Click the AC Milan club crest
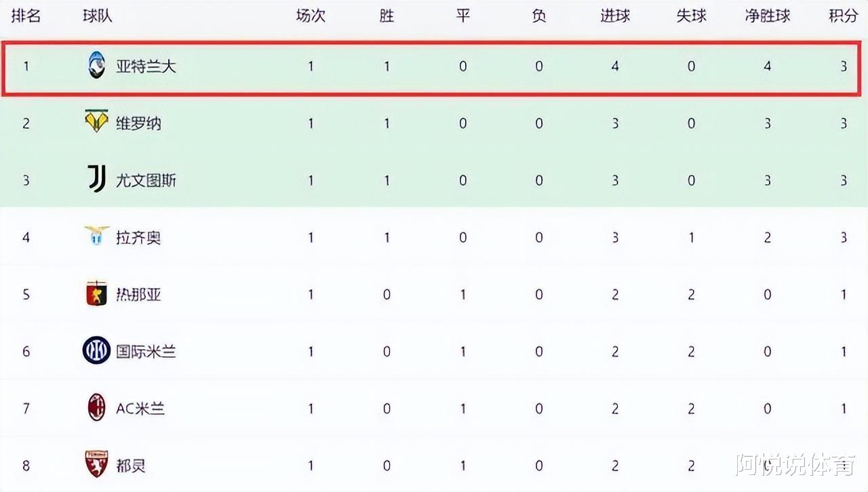The height and width of the screenshot is (492, 868). pos(97,408)
